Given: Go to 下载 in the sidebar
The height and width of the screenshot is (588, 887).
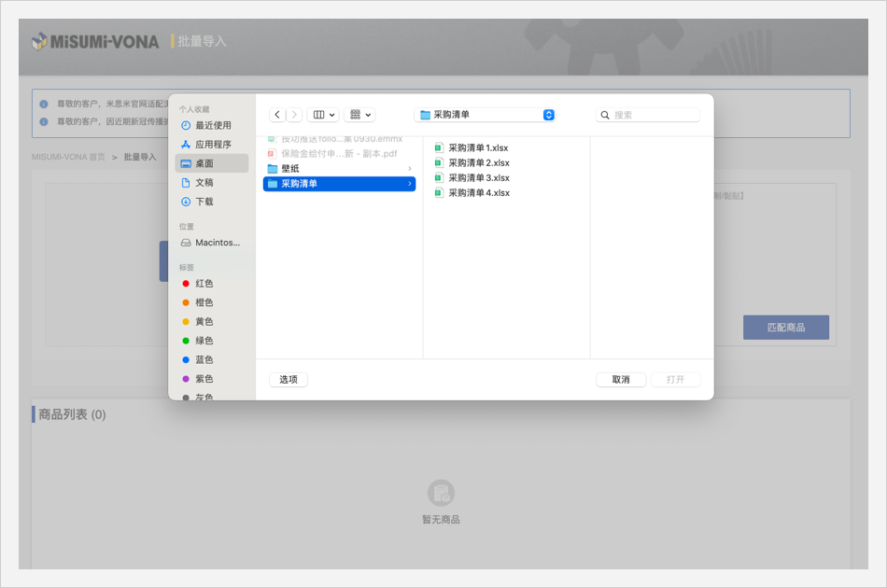Looking at the screenshot, I should pyautogui.click(x=204, y=202).
